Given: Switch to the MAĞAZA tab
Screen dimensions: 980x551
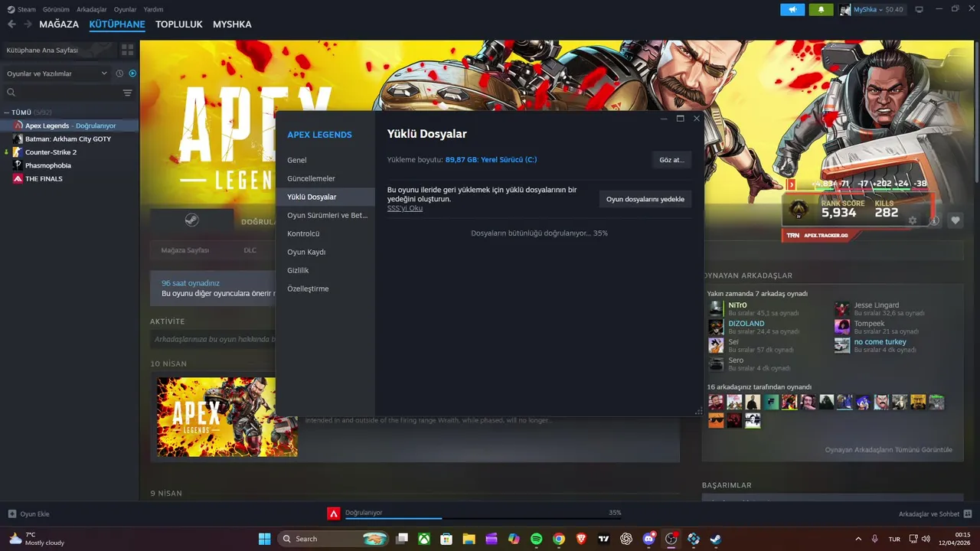Looking at the screenshot, I should point(59,24).
